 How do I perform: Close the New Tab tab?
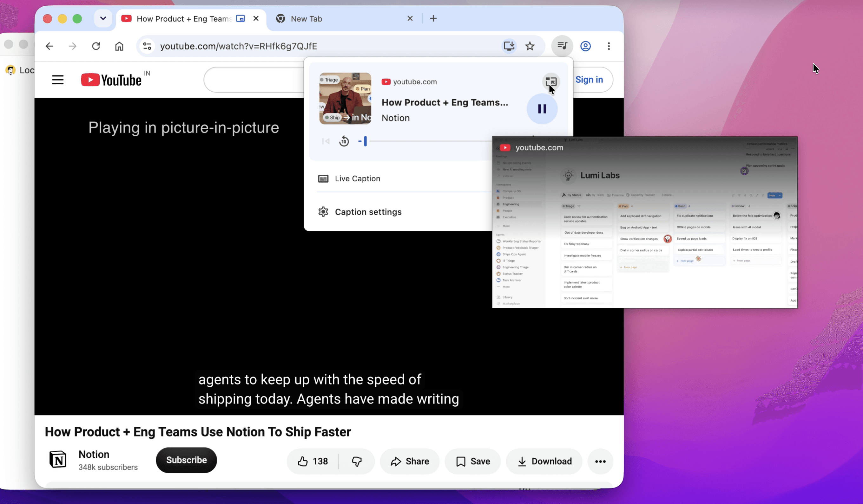pyautogui.click(x=410, y=18)
